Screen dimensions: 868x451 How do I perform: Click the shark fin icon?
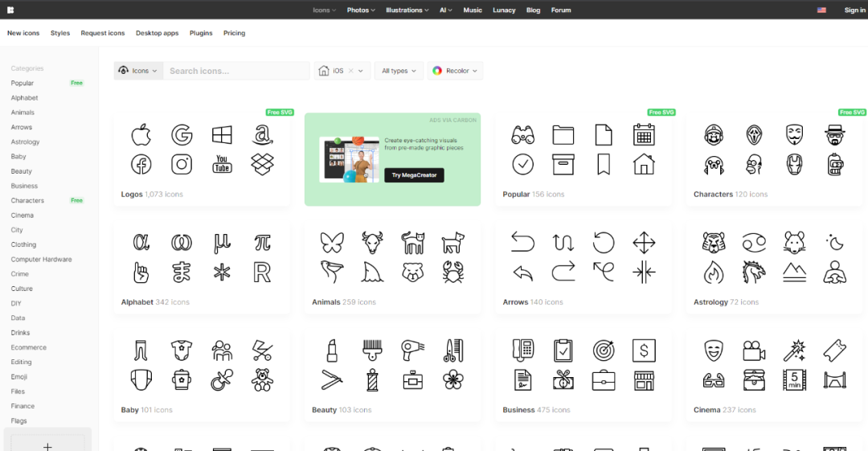[x=373, y=272]
